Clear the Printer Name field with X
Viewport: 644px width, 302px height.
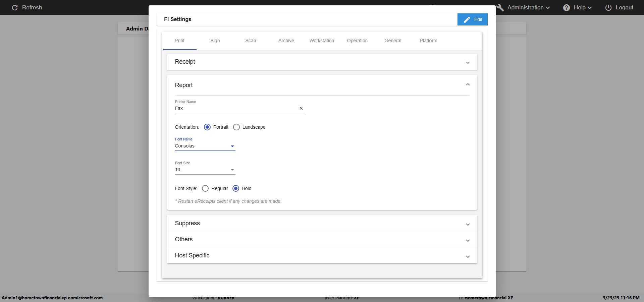(301, 108)
